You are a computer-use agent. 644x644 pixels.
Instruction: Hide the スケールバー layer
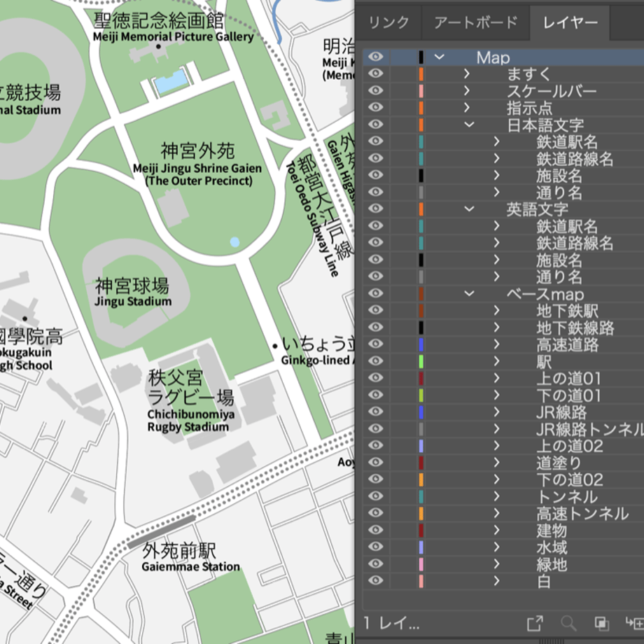coord(375,90)
